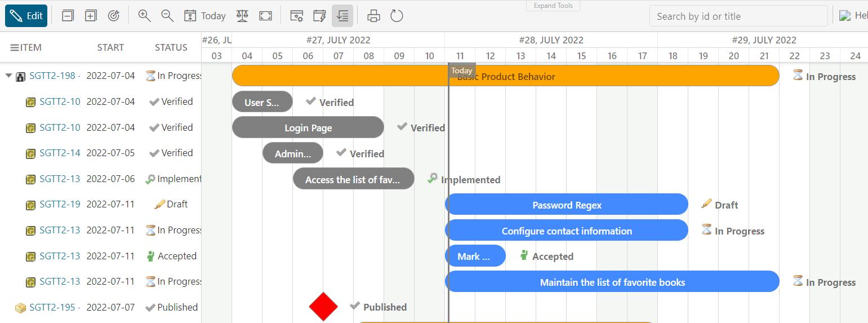Click day 21 in the timeline header

click(764, 56)
